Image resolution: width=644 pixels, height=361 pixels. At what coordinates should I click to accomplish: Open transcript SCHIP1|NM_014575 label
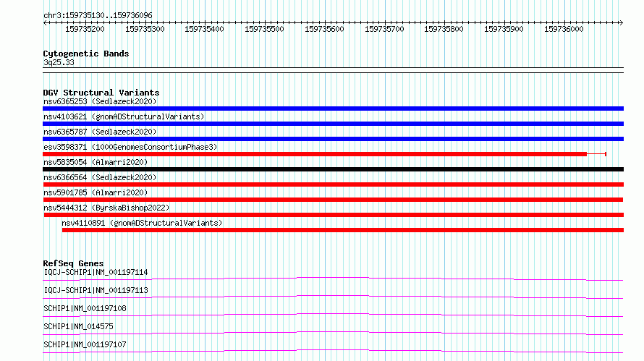coord(78,326)
